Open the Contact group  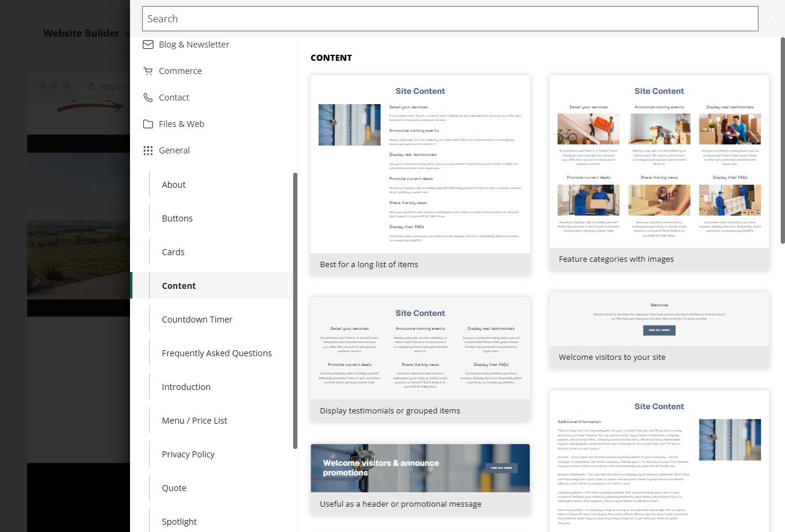click(x=174, y=97)
